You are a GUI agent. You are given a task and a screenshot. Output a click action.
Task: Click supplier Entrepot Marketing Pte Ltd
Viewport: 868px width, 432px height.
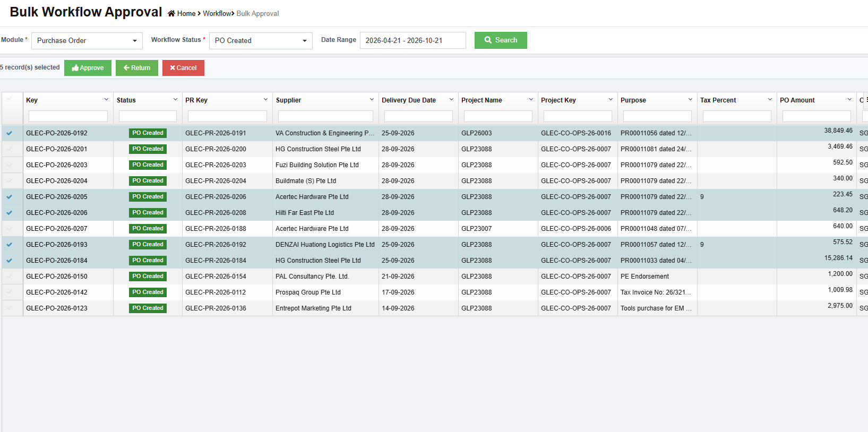pos(313,308)
